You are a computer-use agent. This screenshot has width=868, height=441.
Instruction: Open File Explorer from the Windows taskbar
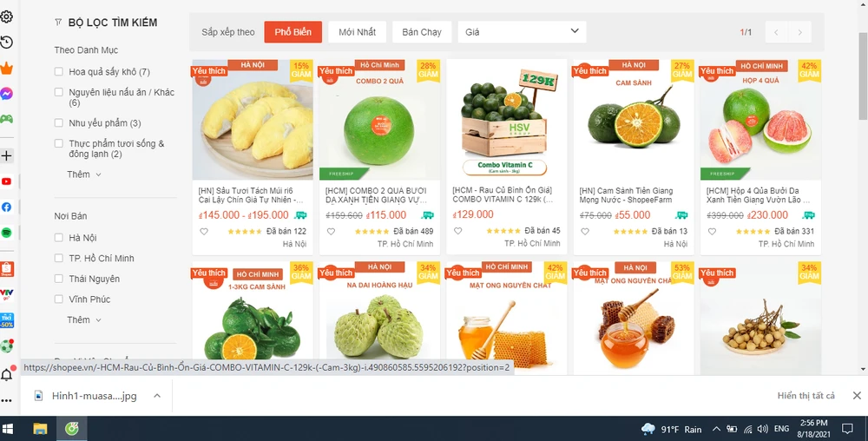[x=41, y=429]
